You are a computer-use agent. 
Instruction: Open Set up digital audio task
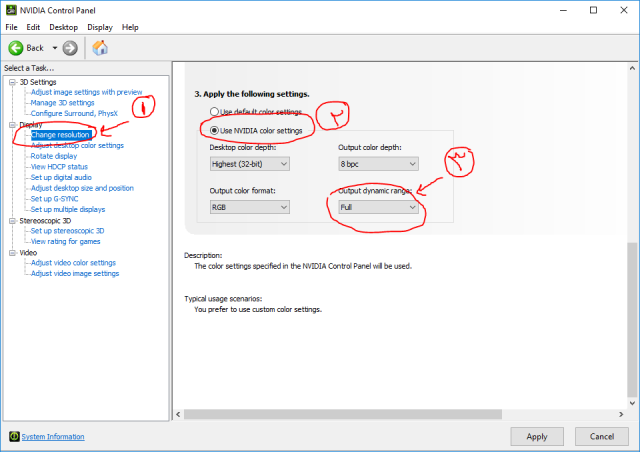[x=61, y=177]
